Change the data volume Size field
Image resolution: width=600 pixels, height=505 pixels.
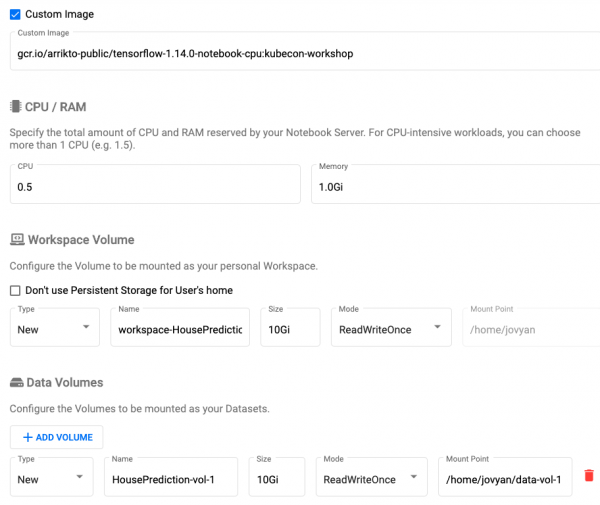tap(277, 479)
